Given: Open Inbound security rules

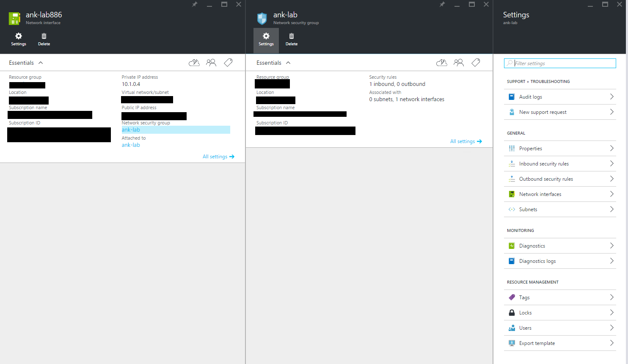Looking at the screenshot, I should (x=560, y=164).
